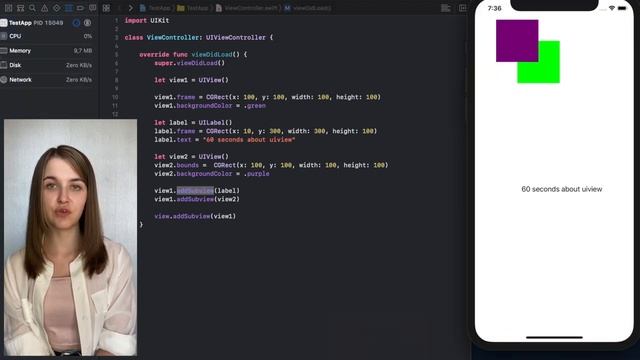
Task: Click the Zero KB/s value beside Network
Action: point(79,80)
